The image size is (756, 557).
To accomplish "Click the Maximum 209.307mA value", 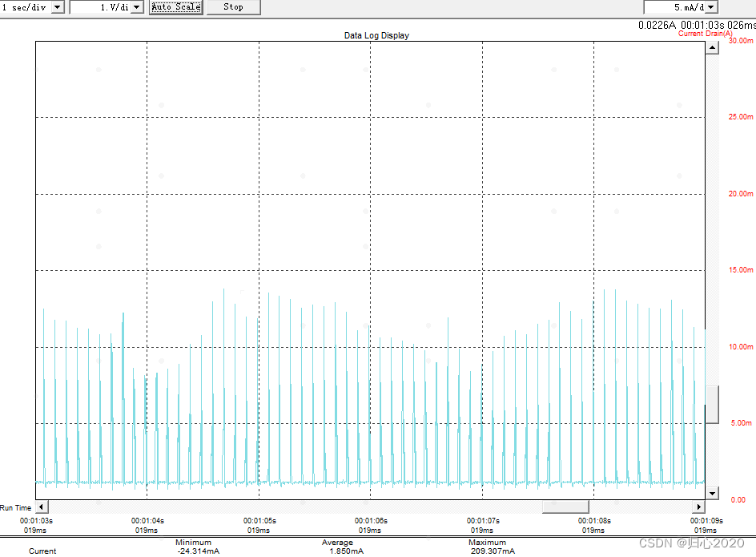I will coord(493,551).
